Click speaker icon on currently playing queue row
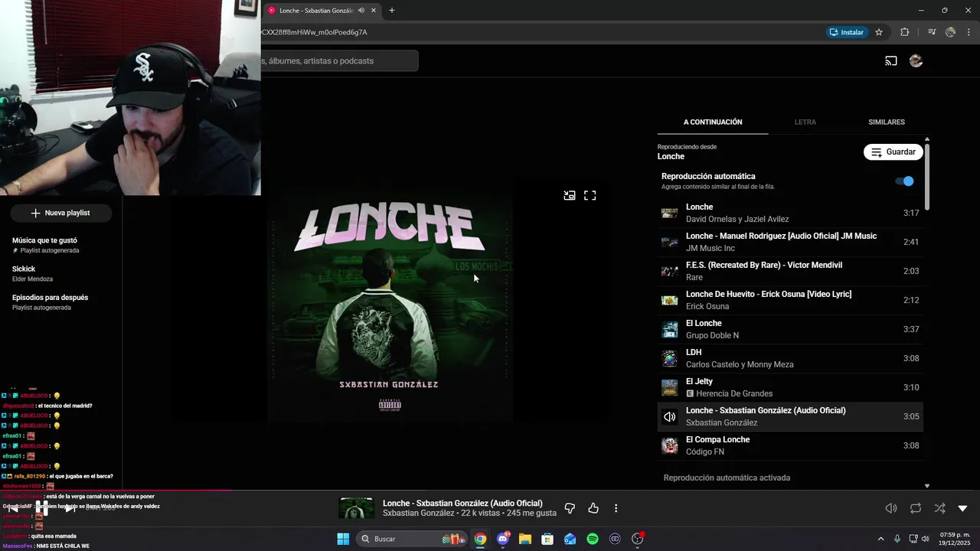Image resolution: width=980 pixels, height=551 pixels. [x=670, y=416]
